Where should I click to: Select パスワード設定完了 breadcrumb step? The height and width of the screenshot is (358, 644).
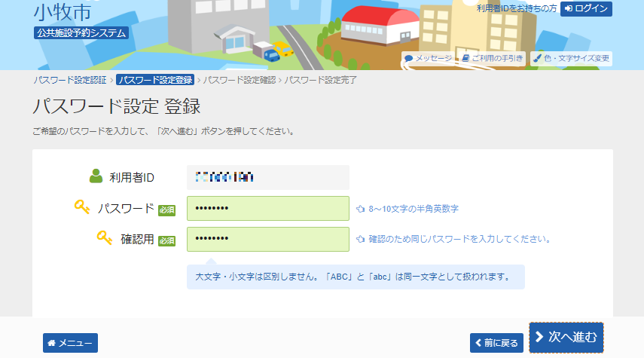point(320,80)
